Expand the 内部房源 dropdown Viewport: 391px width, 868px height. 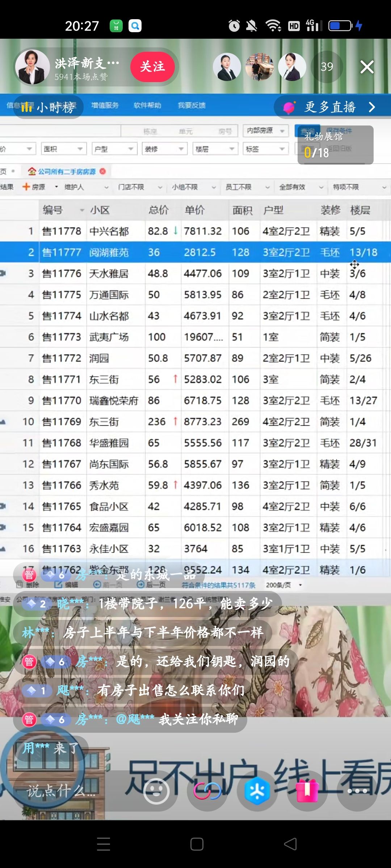point(266,131)
